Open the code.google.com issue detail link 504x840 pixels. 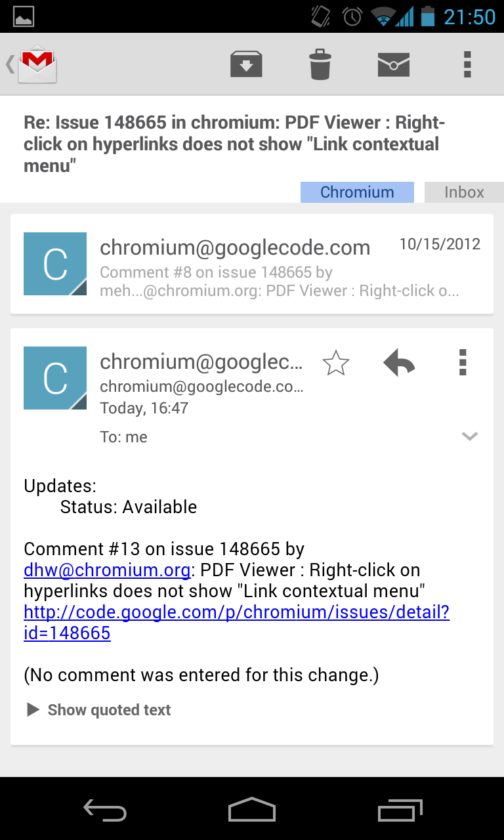coord(236,623)
